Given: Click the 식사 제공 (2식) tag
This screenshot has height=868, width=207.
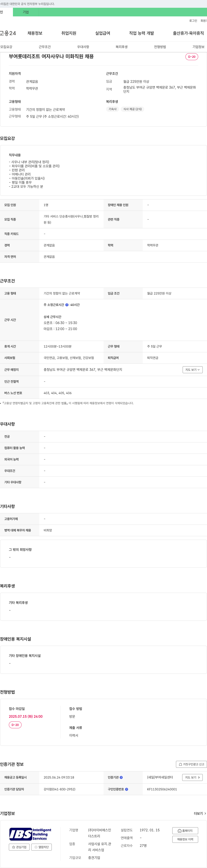Looking at the screenshot, I should [x=132, y=109].
